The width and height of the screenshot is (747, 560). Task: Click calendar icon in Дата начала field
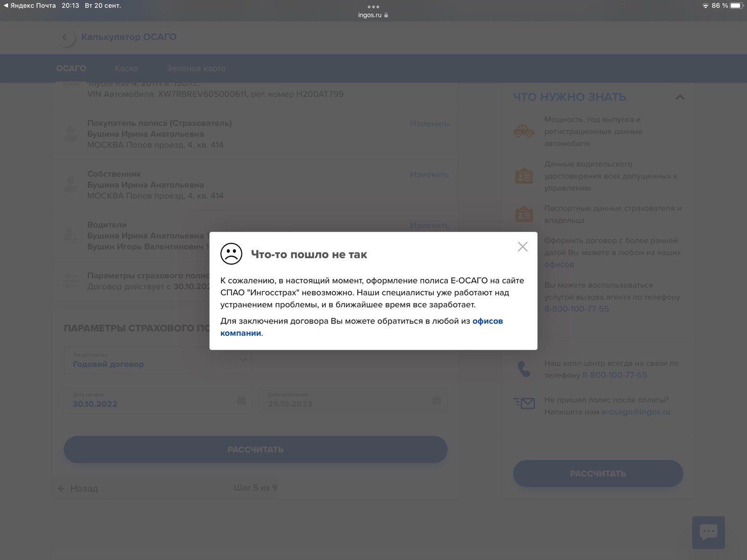tap(241, 400)
